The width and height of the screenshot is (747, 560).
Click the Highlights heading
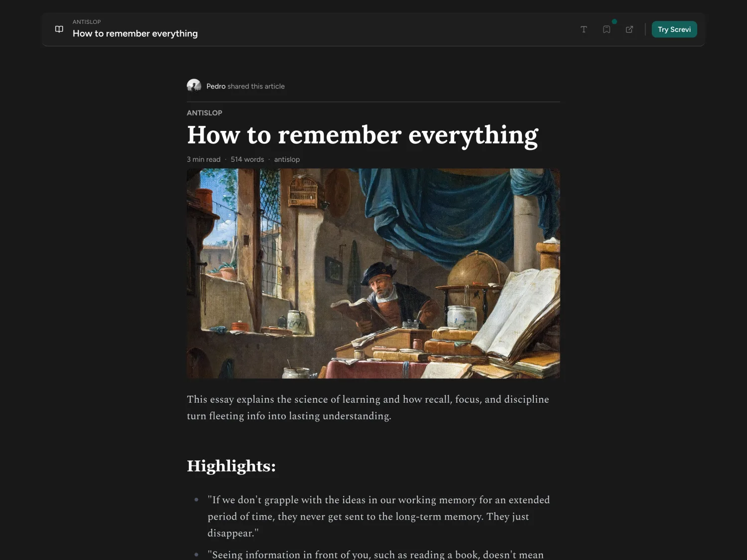(231, 466)
